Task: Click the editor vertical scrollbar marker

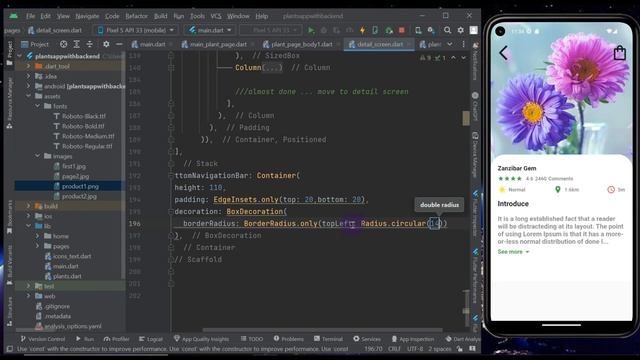Action: (x=466, y=118)
